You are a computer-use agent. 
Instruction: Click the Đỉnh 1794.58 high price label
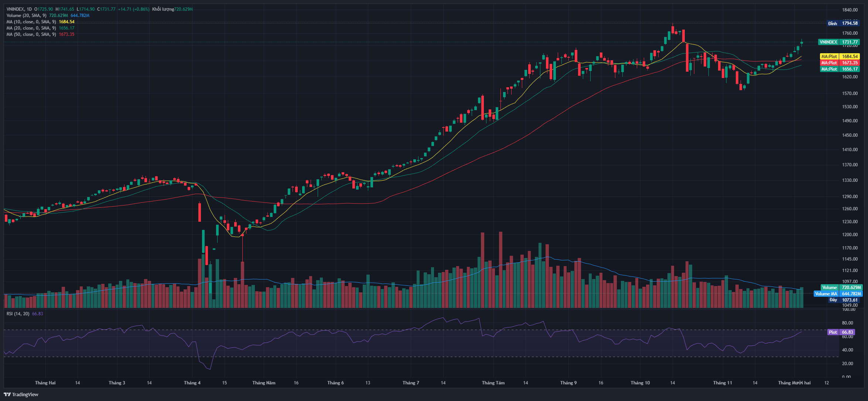pos(843,23)
